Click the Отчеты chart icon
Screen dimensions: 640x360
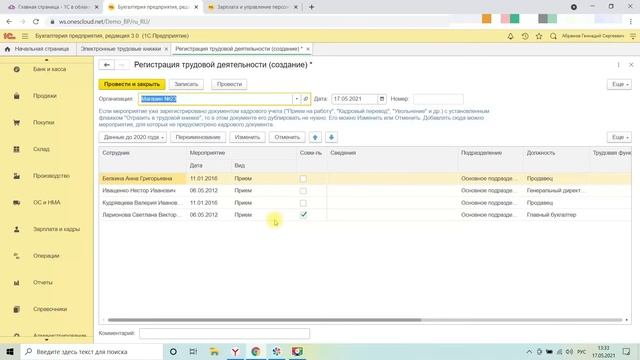click(16, 282)
